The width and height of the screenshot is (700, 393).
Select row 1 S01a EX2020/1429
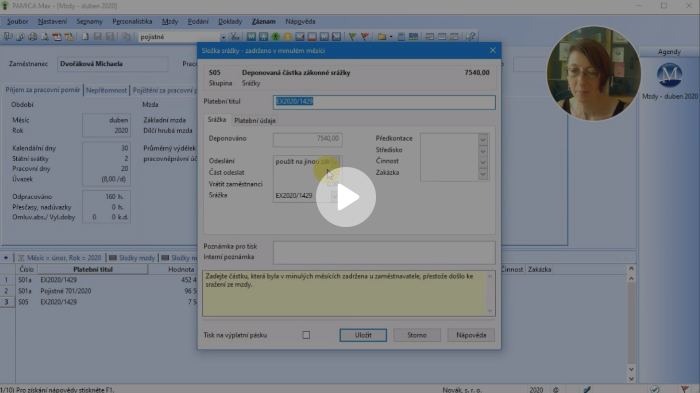(x=98, y=280)
